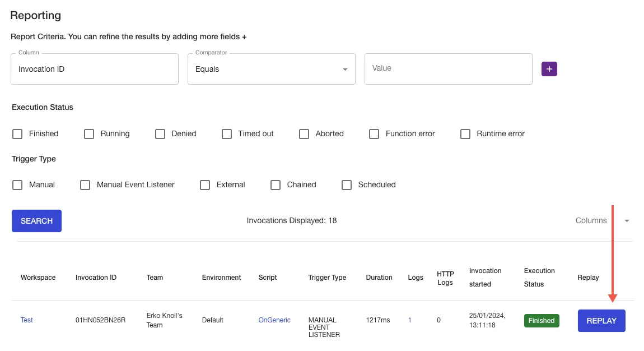
Task: Click the Invocation started column header
Action: tap(485, 278)
